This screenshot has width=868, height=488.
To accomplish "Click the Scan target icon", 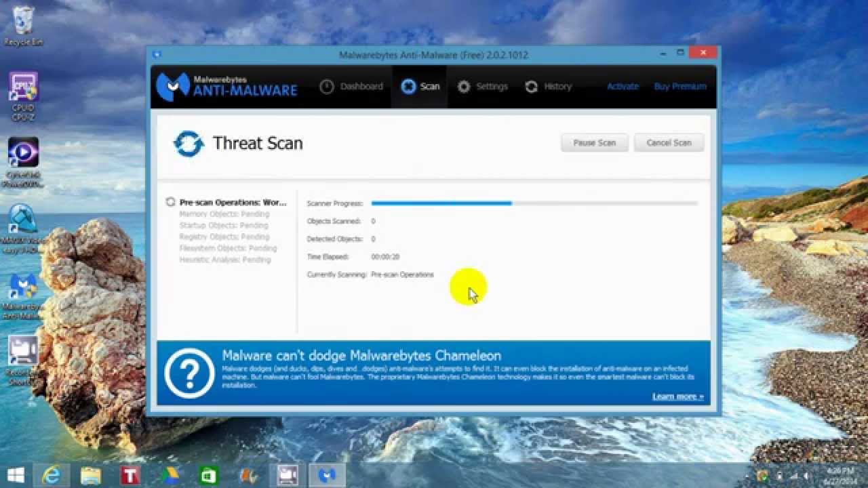I will [408, 87].
